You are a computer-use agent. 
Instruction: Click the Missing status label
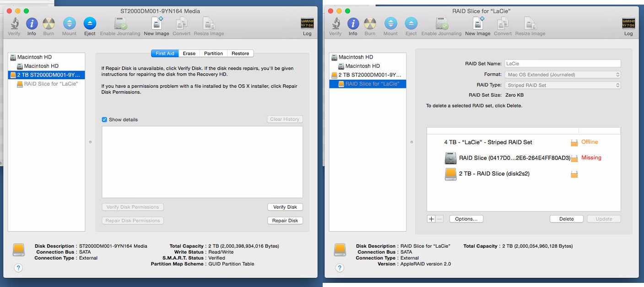591,157
